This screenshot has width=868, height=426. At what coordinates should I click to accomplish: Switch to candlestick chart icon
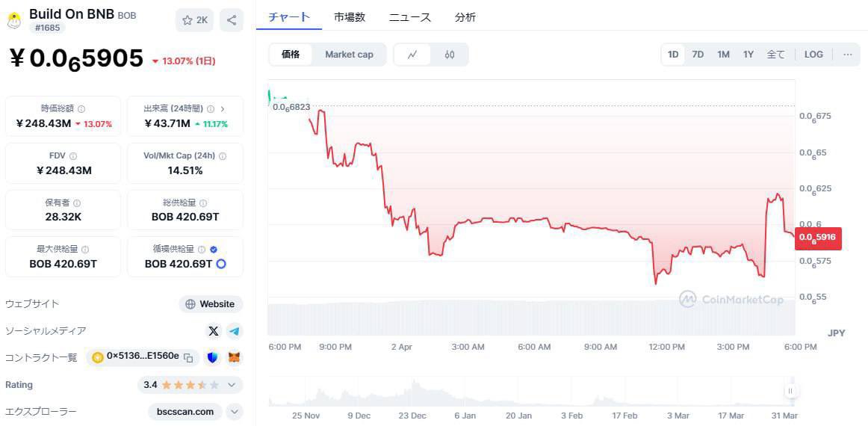click(450, 55)
